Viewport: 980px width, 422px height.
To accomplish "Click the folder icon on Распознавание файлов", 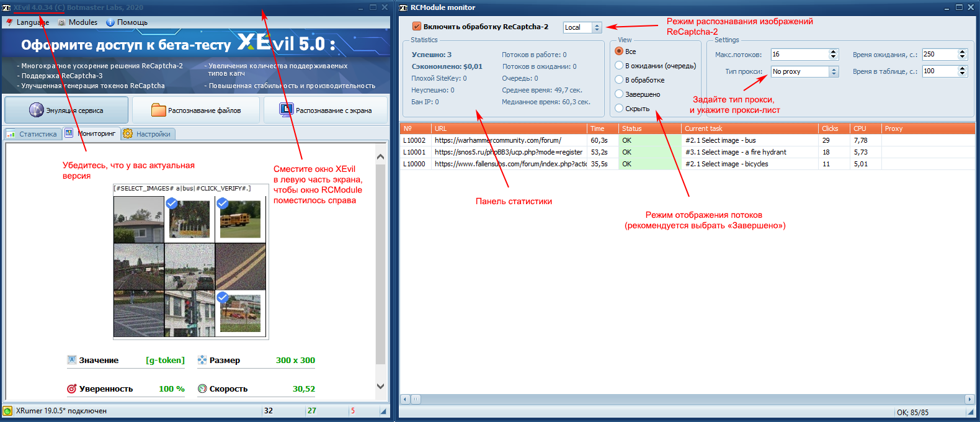I will (x=159, y=110).
